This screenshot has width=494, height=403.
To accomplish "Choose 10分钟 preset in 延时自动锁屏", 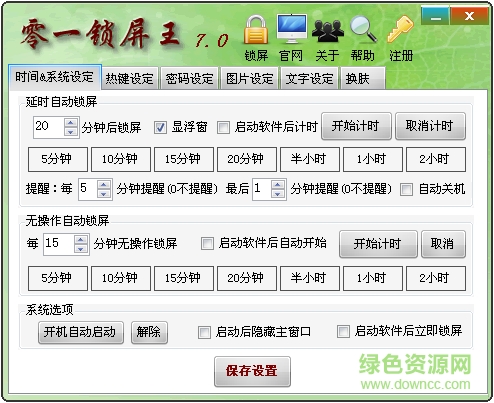I will point(121,159).
